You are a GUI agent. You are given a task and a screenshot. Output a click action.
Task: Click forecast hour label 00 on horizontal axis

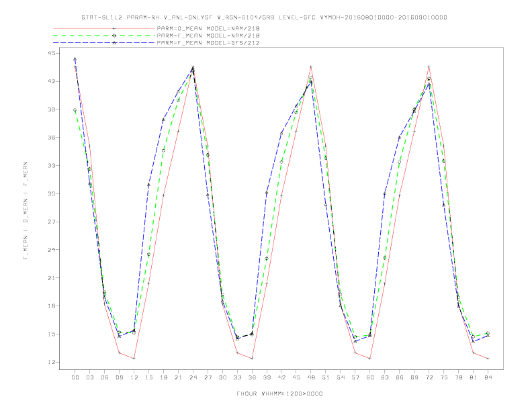(x=75, y=377)
